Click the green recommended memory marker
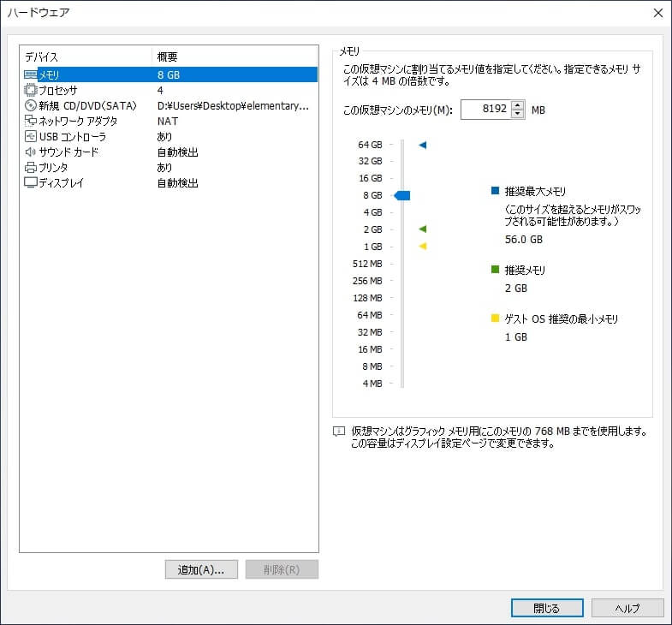 point(422,229)
